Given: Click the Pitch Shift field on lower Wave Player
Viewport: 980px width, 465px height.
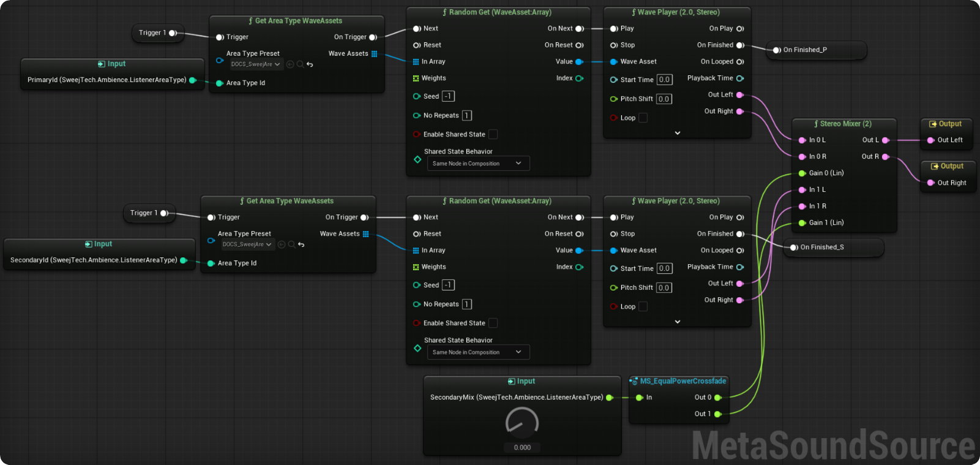Looking at the screenshot, I should point(664,287).
